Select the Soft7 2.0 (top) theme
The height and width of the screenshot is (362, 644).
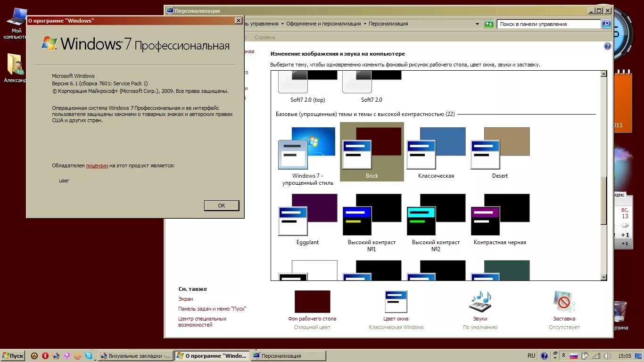(x=307, y=87)
